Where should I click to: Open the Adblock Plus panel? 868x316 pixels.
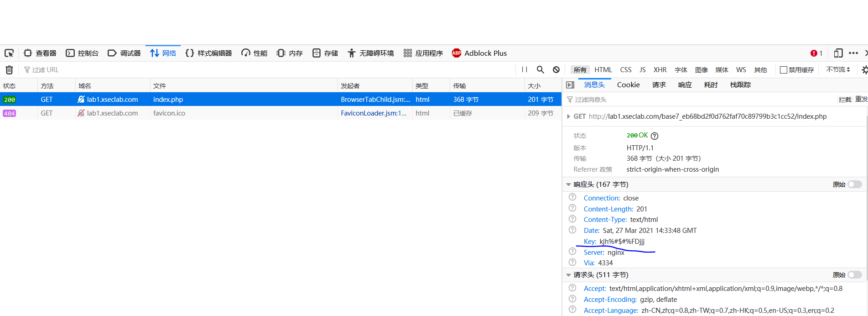tap(479, 53)
